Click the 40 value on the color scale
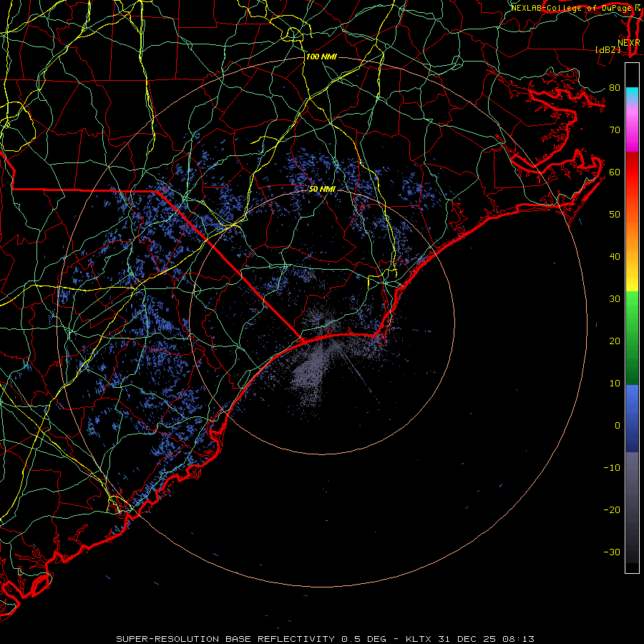644x644 pixels. coord(615,257)
